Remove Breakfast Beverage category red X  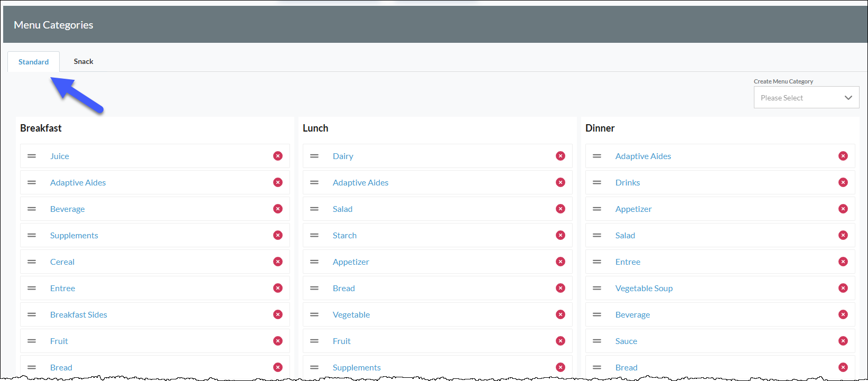tap(278, 209)
